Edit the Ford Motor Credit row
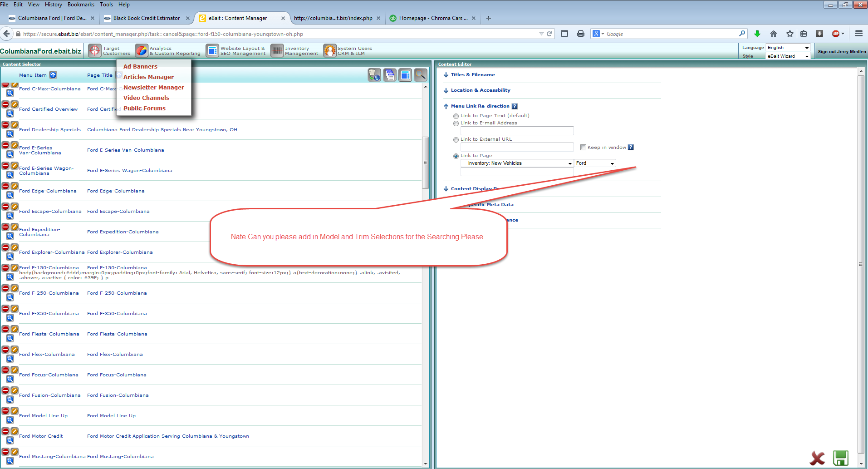Image resolution: width=868 pixels, height=469 pixels. (15, 431)
